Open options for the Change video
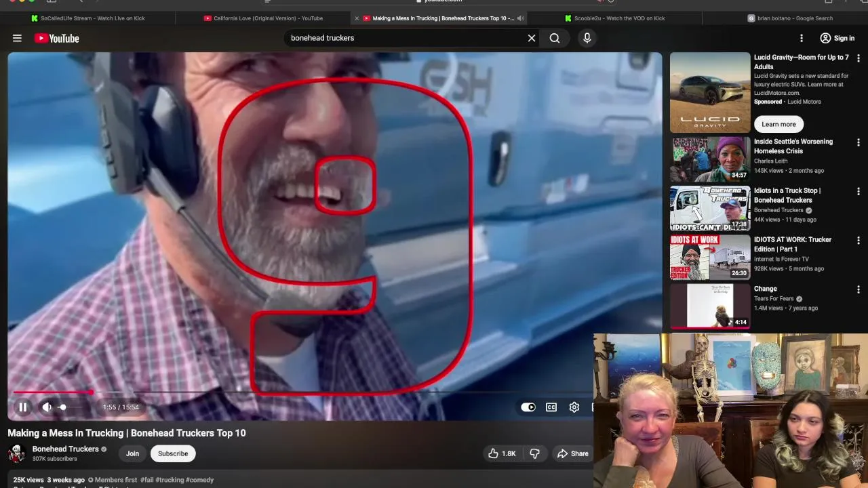868x488 pixels. [859, 289]
